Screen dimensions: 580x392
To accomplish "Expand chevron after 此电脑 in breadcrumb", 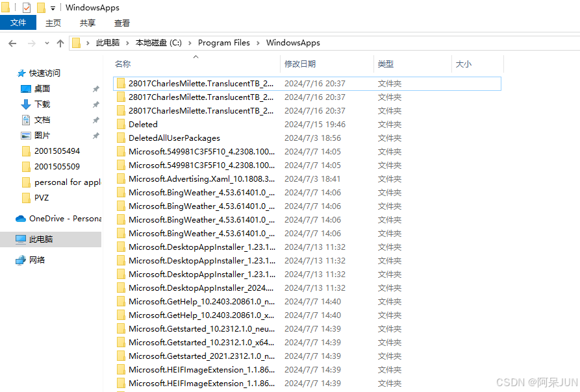I will [127, 43].
